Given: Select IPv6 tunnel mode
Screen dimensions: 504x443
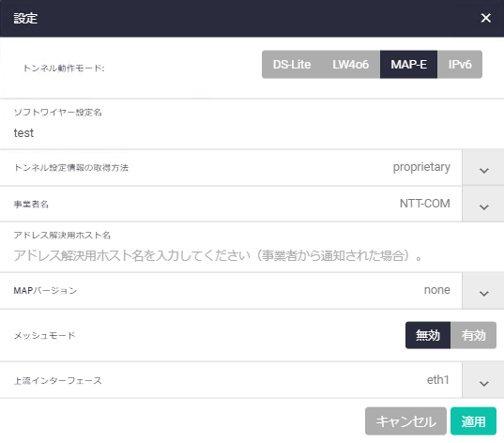Looking at the screenshot, I should pyautogui.click(x=460, y=65).
